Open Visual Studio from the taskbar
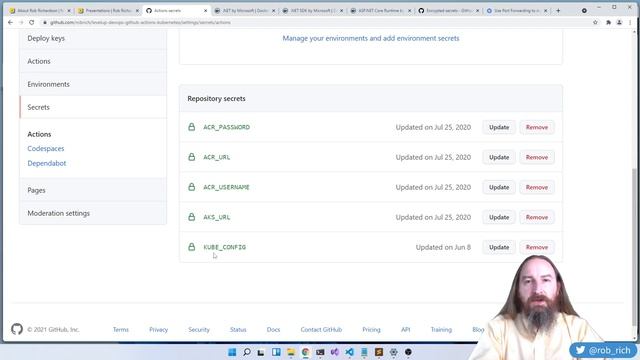This screenshot has width=640, height=360. point(335,352)
